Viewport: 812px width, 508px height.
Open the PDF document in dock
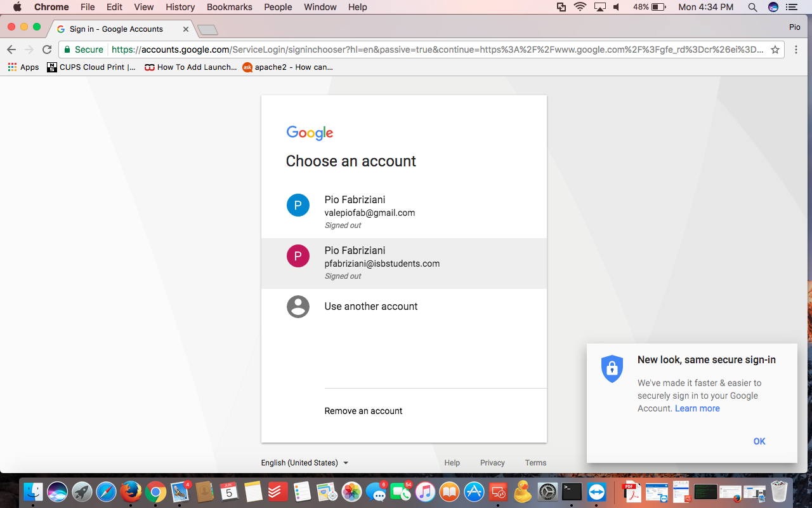point(632,492)
